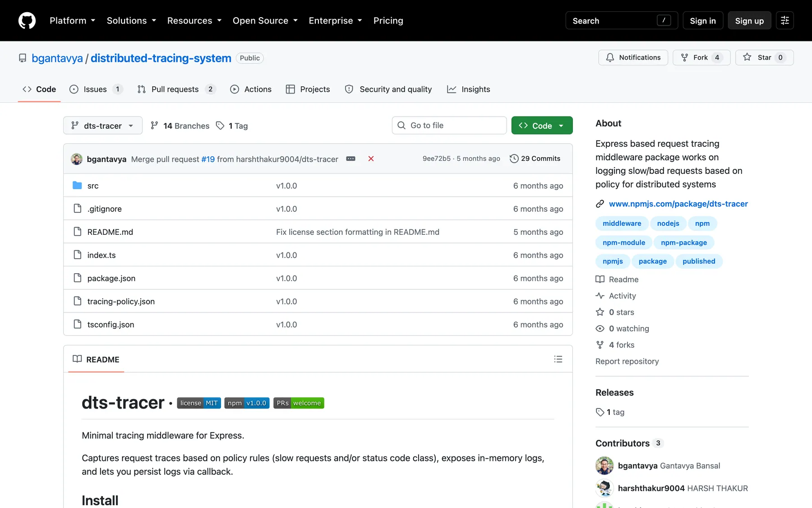Switch to the Projects tab
The height and width of the screenshot is (508, 812).
point(308,89)
